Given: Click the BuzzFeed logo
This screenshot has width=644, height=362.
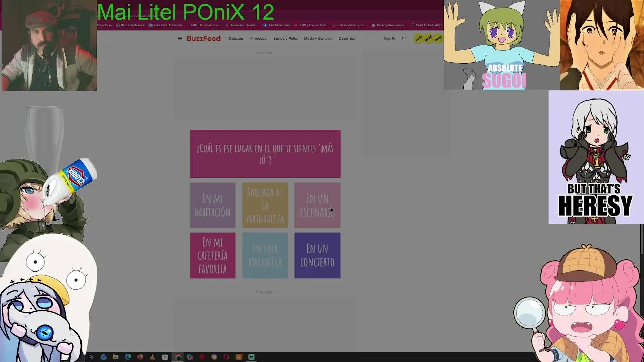Looking at the screenshot, I should (x=203, y=38).
